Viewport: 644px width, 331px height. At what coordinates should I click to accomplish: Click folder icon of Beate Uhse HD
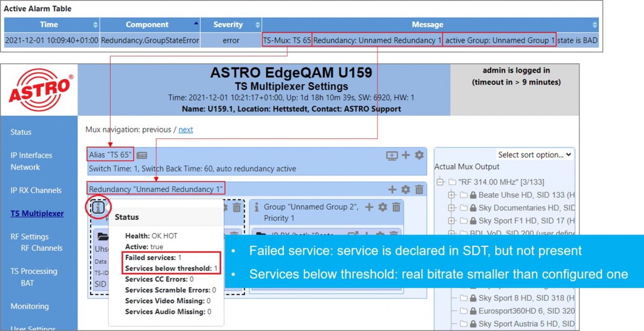pyautogui.click(x=463, y=195)
